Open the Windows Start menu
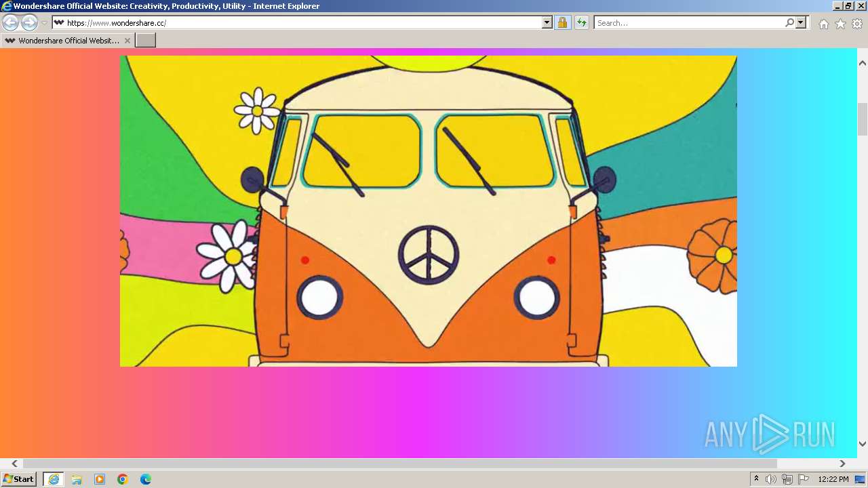The height and width of the screenshot is (488, 868). pyautogui.click(x=18, y=479)
